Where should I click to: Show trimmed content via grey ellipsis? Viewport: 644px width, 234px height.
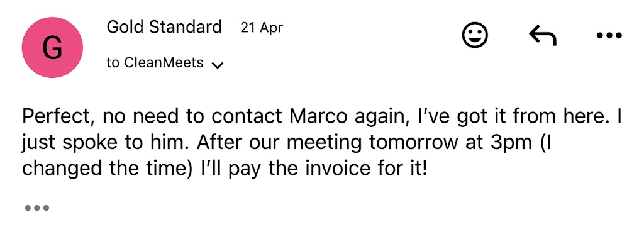37,208
